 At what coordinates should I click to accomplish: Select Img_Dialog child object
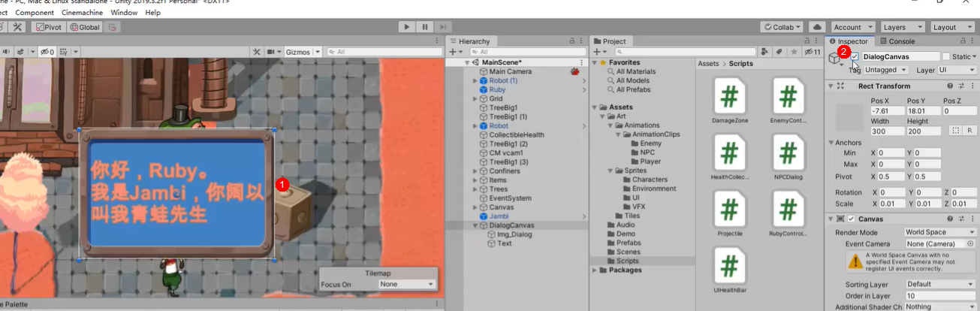point(514,234)
